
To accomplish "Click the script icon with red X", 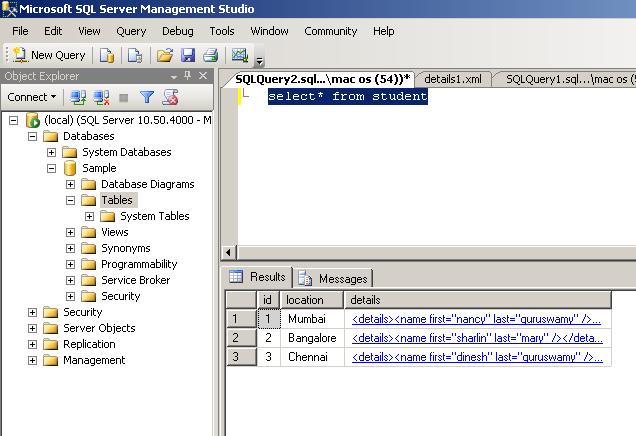I will (170, 97).
